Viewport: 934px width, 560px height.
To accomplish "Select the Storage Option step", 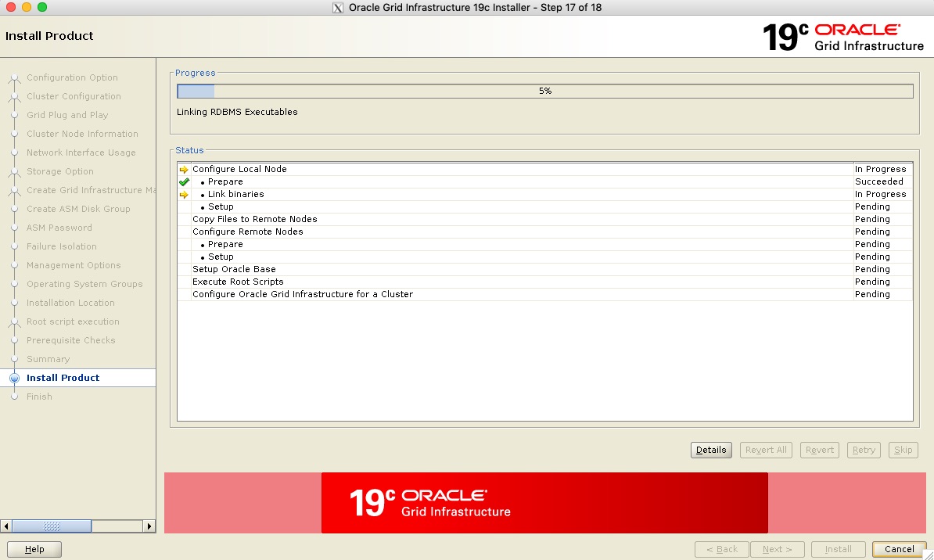I will point(60,171).
